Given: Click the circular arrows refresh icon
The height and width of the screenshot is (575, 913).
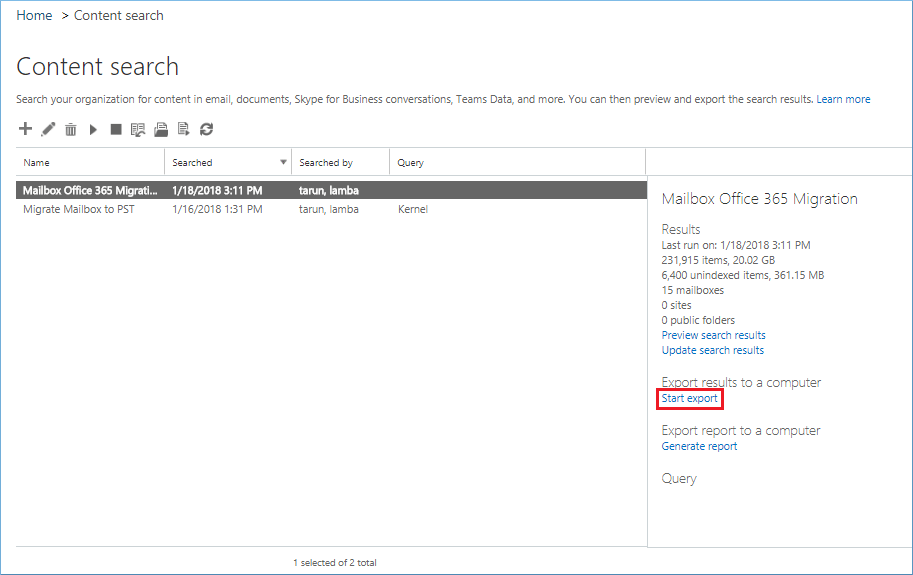Looking at the screenshot, I should click(x=206, y=129).
